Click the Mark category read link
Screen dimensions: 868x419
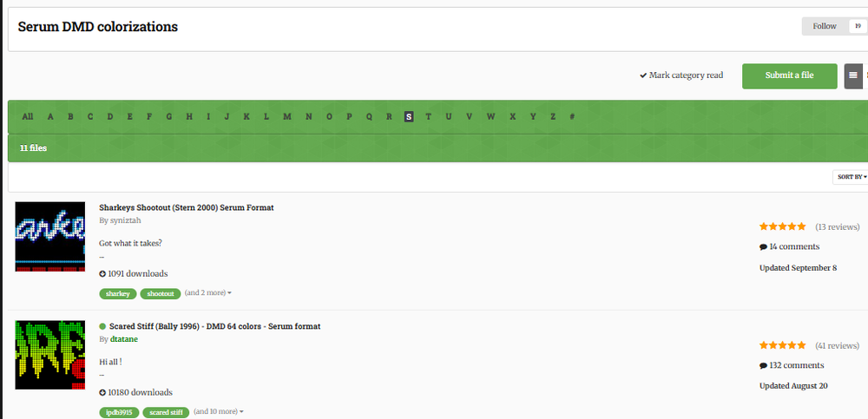click(x=681, y=75)
